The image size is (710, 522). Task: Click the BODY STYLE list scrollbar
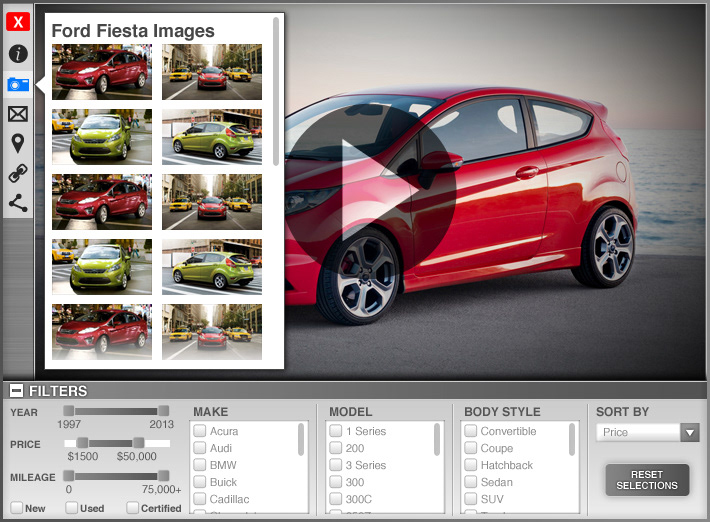(x=572, y=439)
